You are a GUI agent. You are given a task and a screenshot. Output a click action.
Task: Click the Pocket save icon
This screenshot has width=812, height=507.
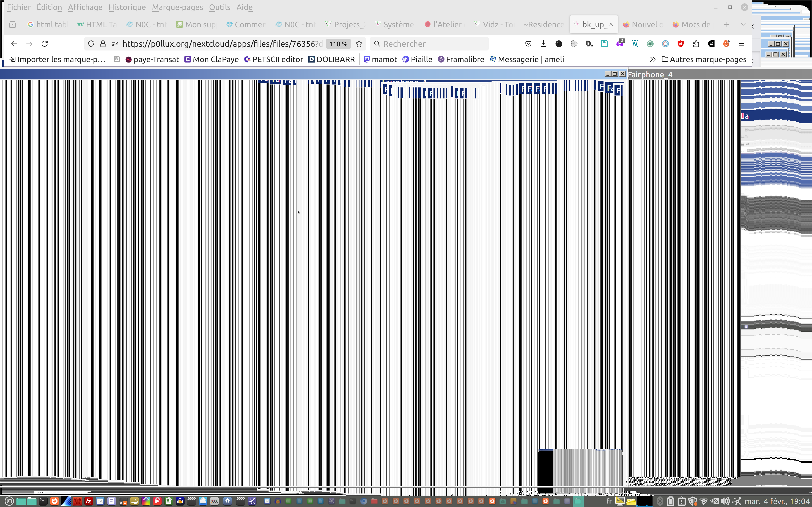point(528,44)
